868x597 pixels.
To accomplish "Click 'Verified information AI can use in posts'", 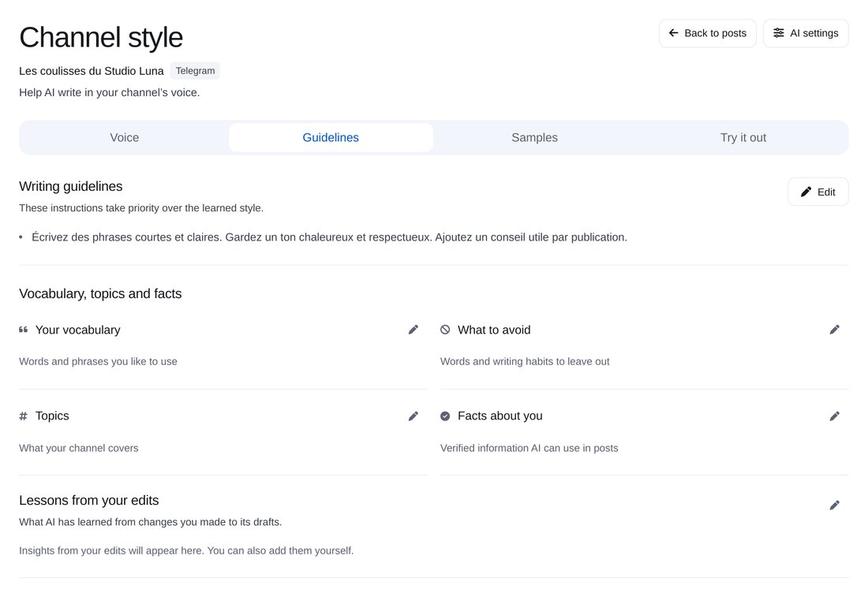I will [529, 448].
